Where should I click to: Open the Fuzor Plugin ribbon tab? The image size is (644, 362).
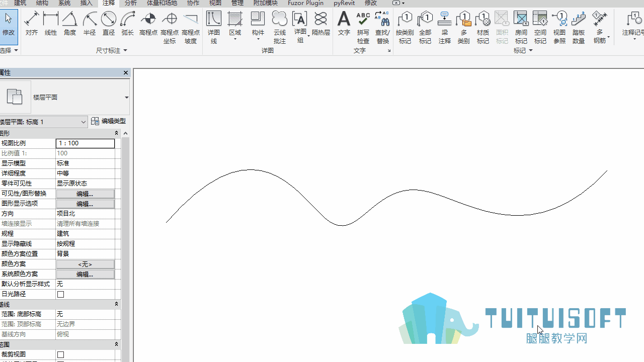pyautogui.click(x=306, y=3)
